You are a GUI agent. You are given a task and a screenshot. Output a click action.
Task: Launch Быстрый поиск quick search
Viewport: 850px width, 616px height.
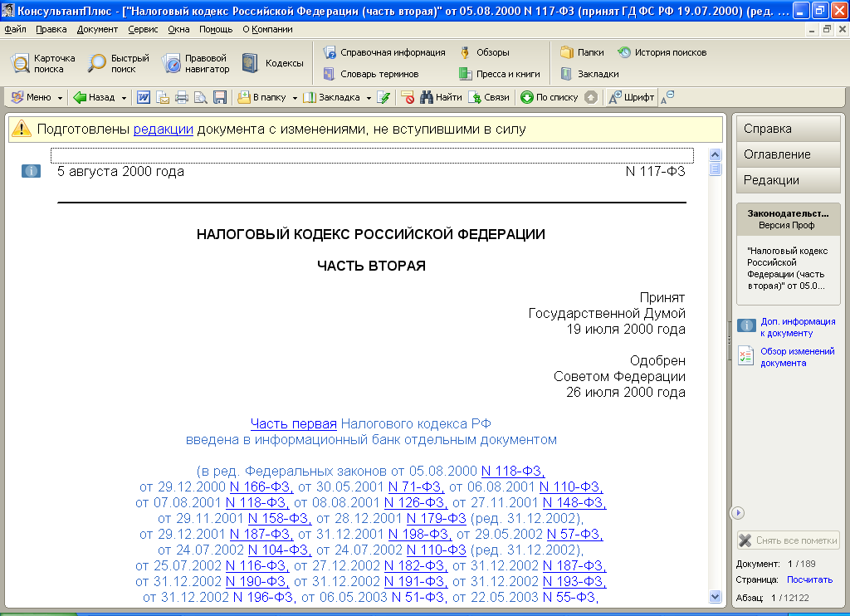coord(119,63)
